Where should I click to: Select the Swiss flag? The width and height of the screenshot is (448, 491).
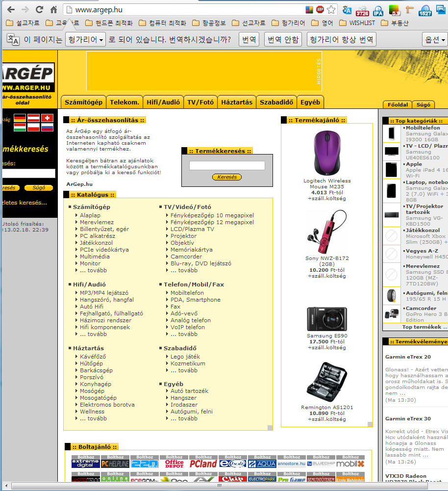47,118
